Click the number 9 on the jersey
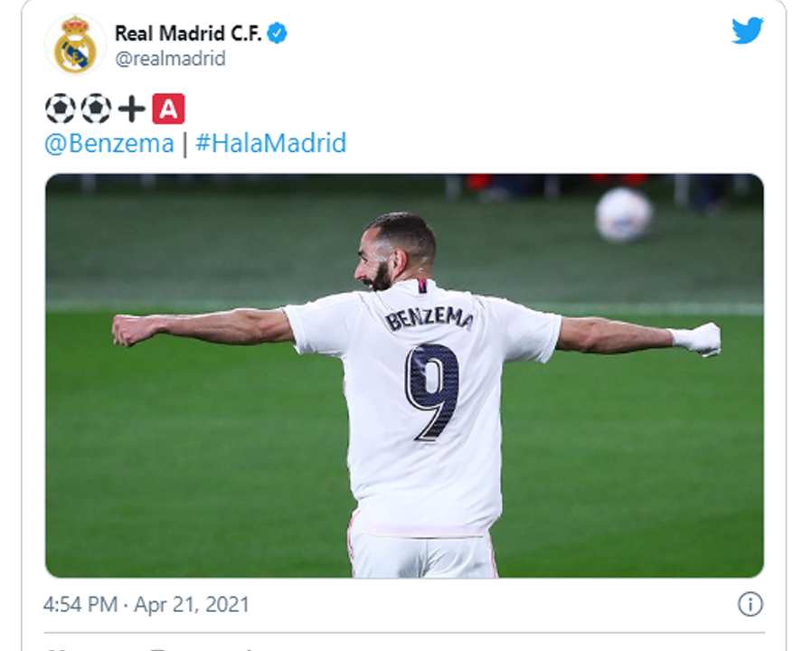This screenshot has height=651, width=812. [x=432, y=392]
